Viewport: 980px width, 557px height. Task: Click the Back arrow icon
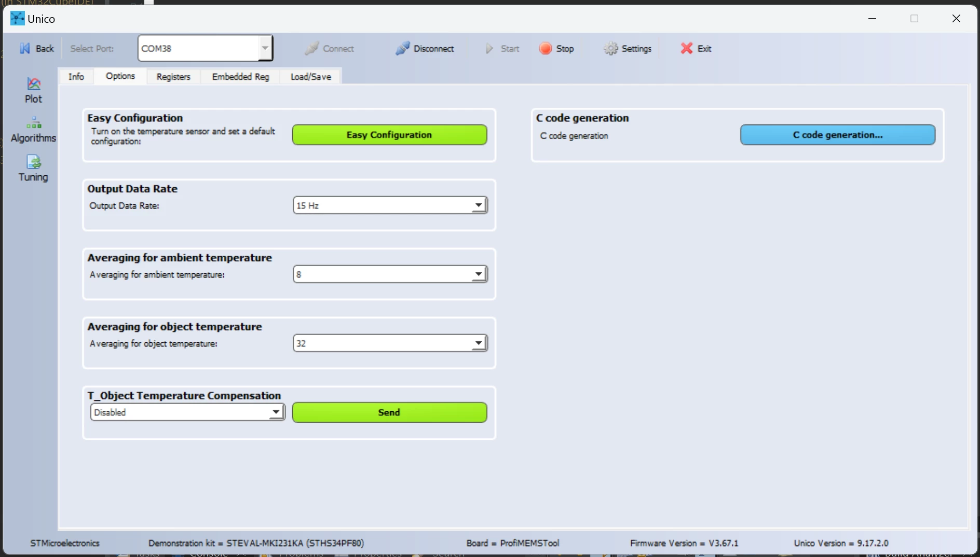click(25, 48)
